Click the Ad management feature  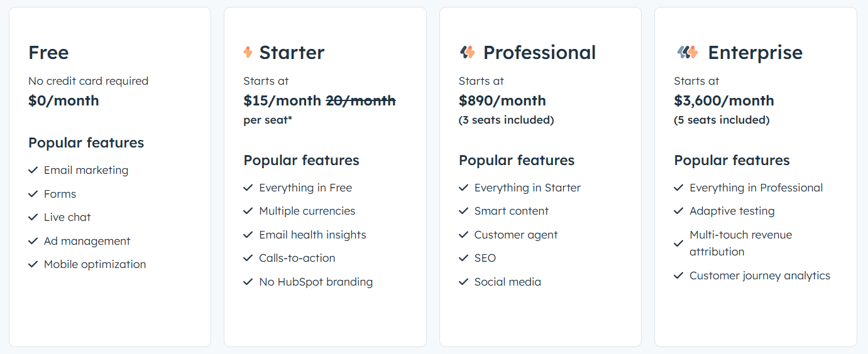click(87, 241)
